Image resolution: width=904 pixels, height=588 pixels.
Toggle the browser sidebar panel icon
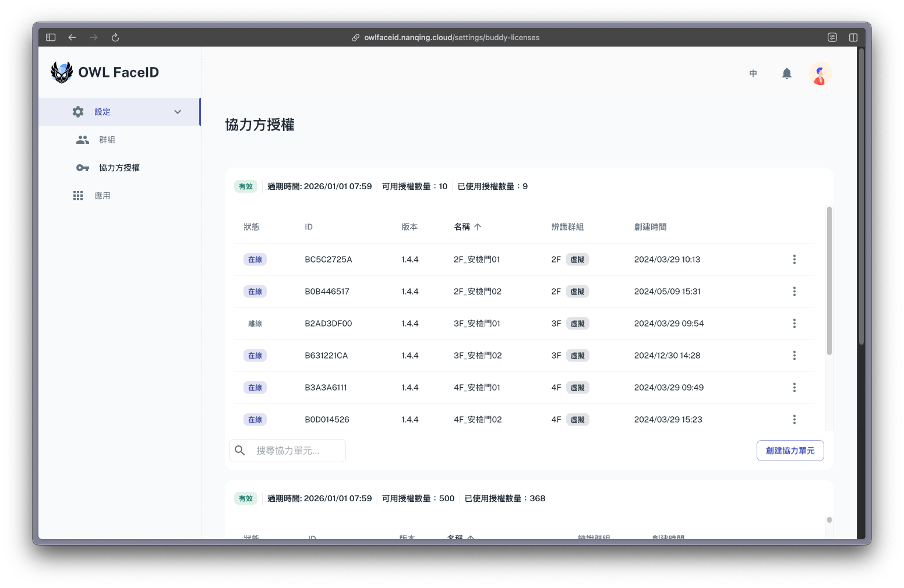coord(51,37)
